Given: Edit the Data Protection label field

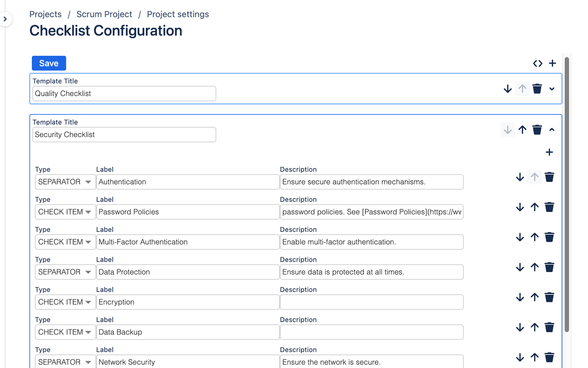Looking at the screenshot, I should [x=188, y=272].
